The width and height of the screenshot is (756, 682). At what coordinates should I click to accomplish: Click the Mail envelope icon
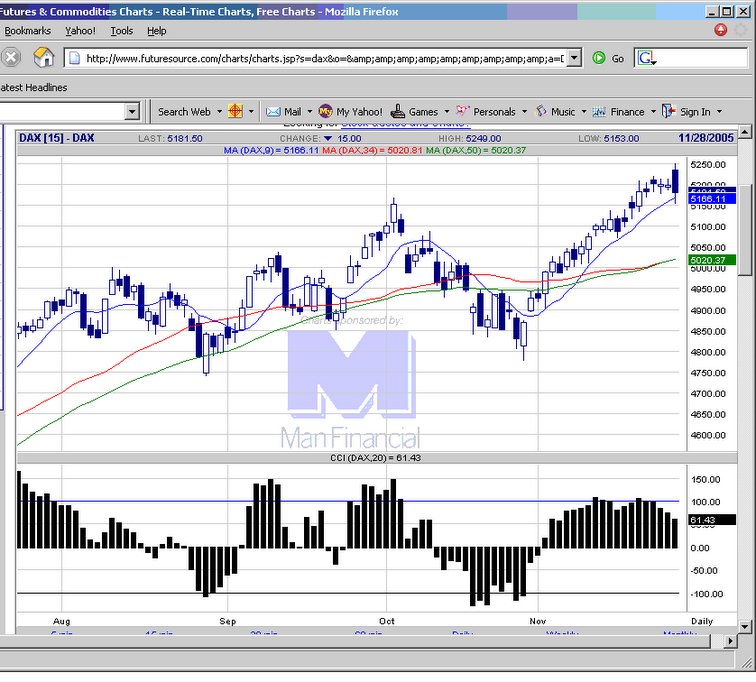click(x=273, y=112)
